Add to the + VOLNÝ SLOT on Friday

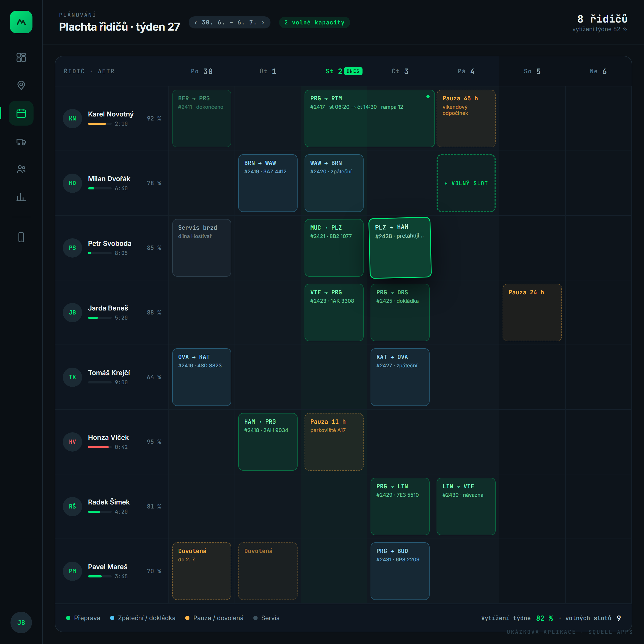(x=466, y=183)
